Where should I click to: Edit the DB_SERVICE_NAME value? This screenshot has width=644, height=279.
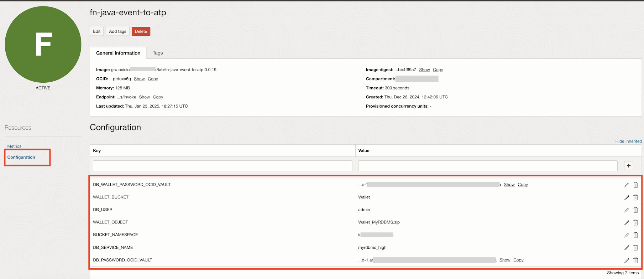627,248
